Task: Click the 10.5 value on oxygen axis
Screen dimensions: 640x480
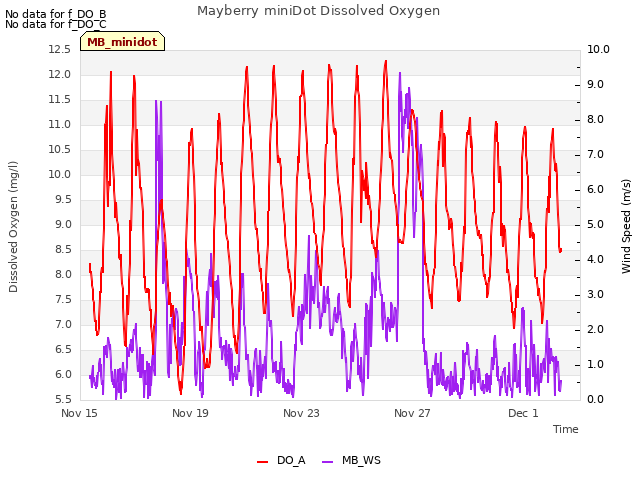Action: 60,149
